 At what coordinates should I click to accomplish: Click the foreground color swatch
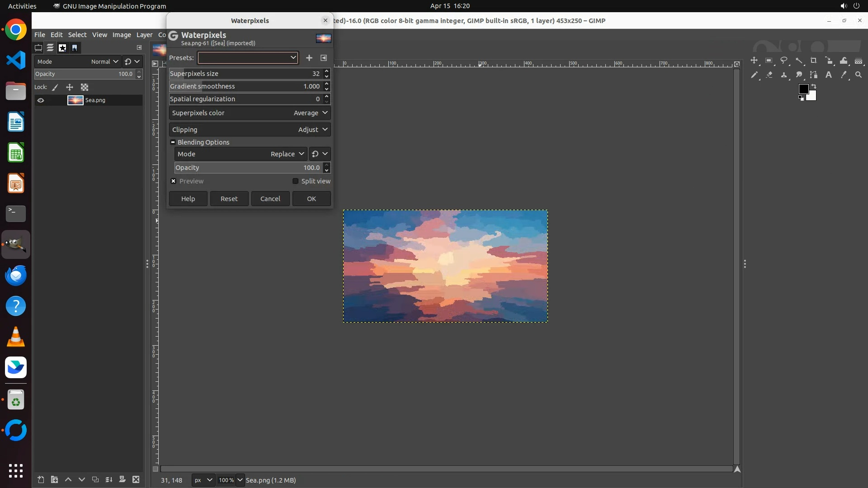(x=803, y=89)
